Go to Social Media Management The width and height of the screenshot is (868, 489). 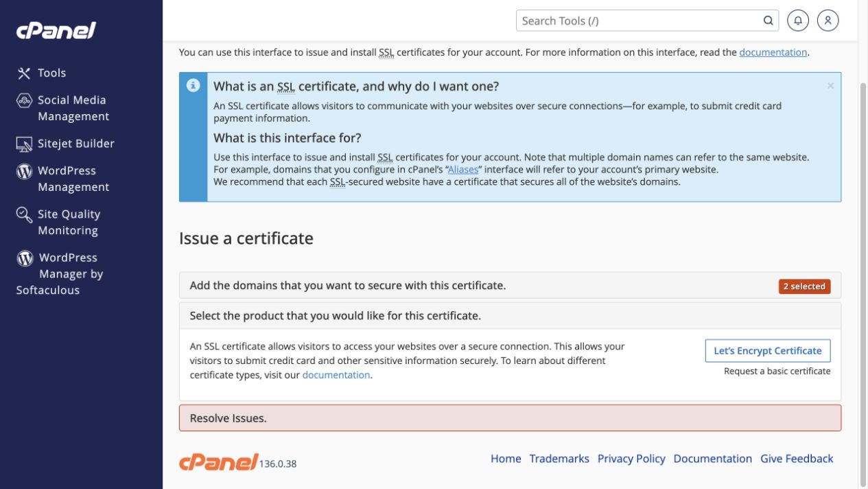[73, 109]
